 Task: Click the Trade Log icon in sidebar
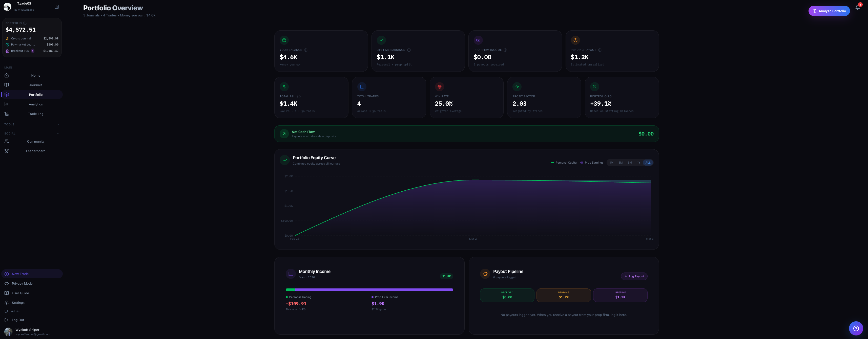7,114
